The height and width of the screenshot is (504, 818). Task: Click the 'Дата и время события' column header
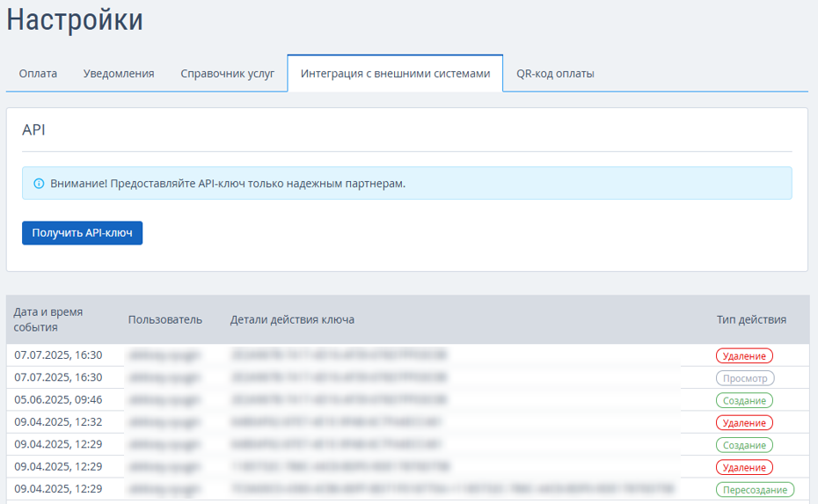[48, 319]
